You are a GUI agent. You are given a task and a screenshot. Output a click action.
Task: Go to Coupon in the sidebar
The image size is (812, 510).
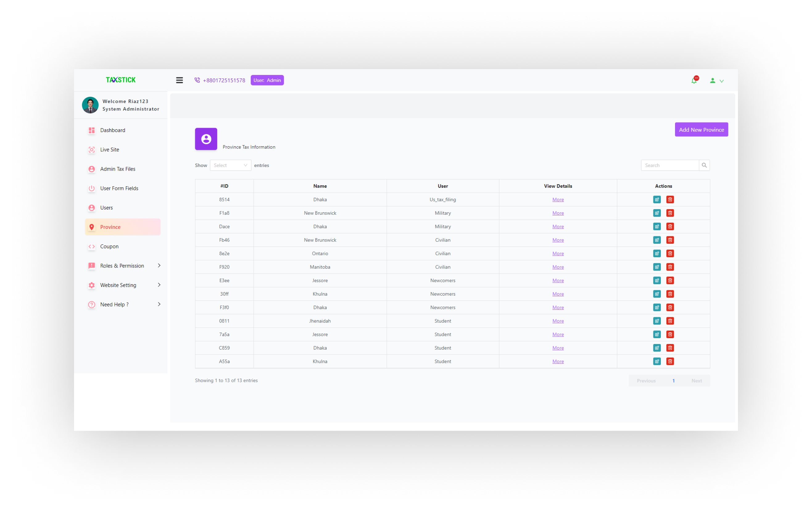[109, 247]
